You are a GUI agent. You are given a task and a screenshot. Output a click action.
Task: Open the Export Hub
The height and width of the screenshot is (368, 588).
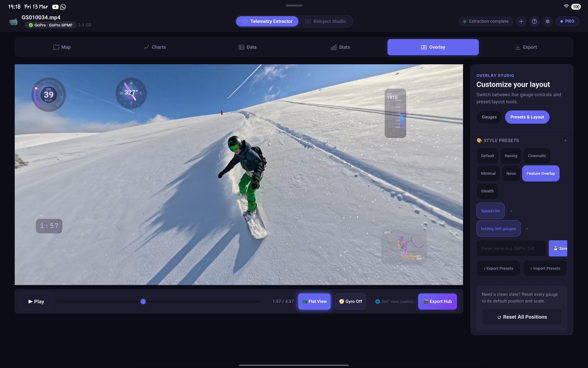[437, 301]
